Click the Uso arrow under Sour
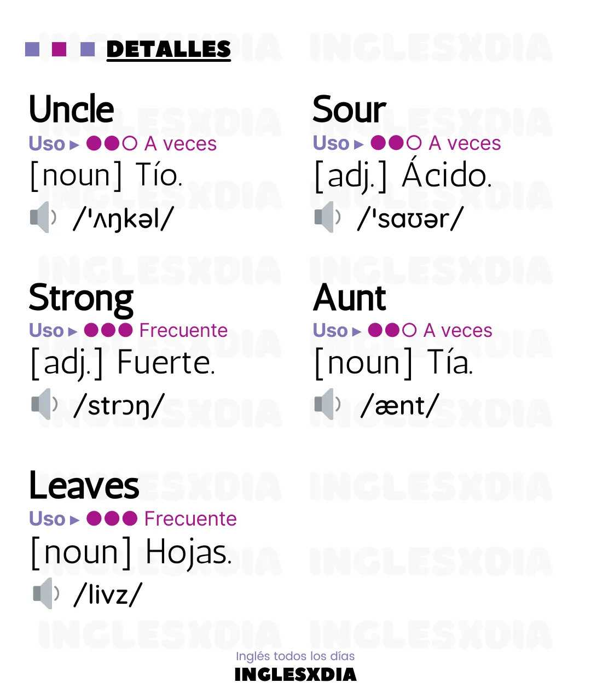Viewport: 591px width, 700px height. click(359, 144)
